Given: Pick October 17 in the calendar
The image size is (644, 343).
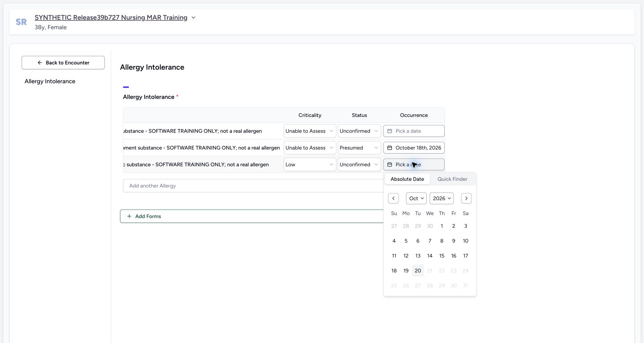Looking at the screenshot, I should pos(465,256).
